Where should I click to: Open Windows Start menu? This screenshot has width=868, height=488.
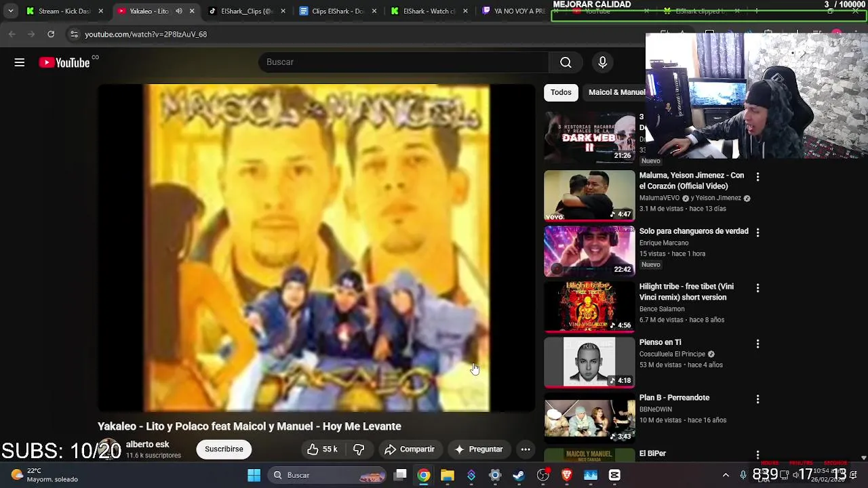point(254,475)
